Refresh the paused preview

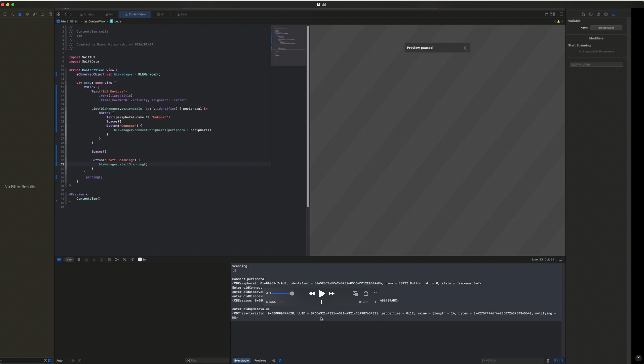[466, 48]
